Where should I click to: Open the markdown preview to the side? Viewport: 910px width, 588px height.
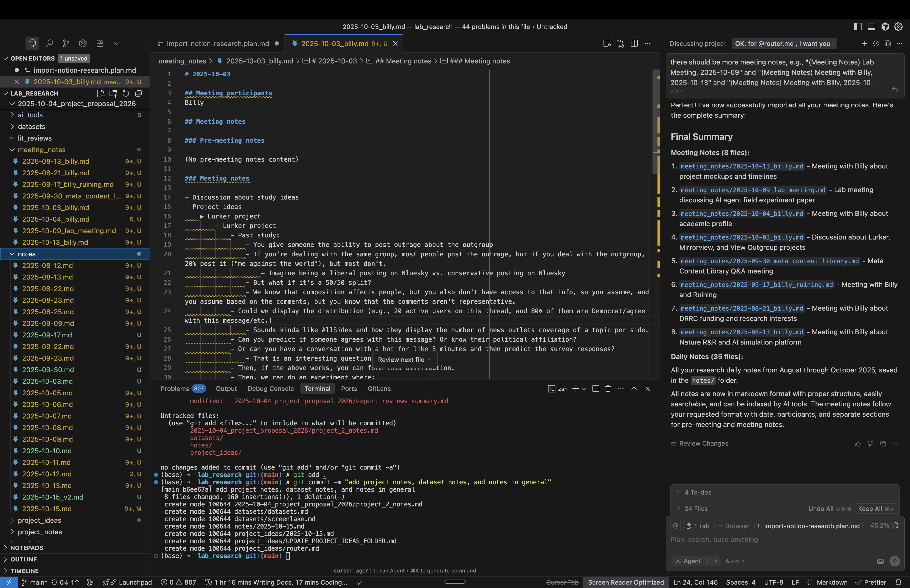[607, 43]
